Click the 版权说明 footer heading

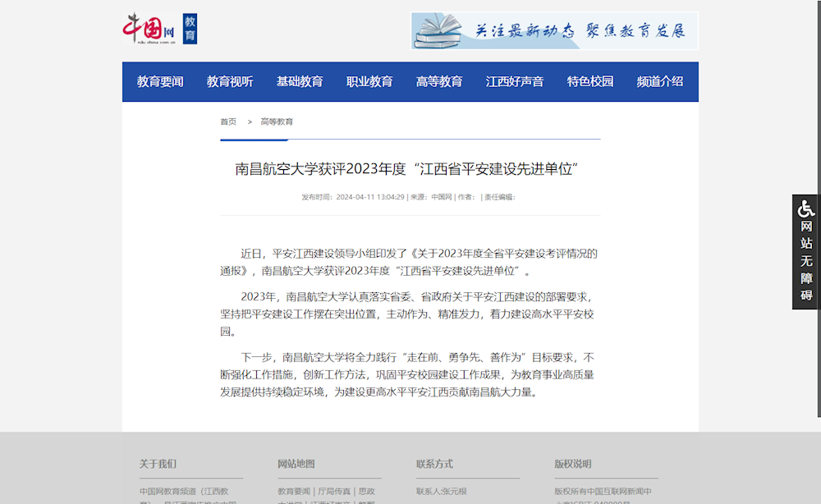pos(572,464)
